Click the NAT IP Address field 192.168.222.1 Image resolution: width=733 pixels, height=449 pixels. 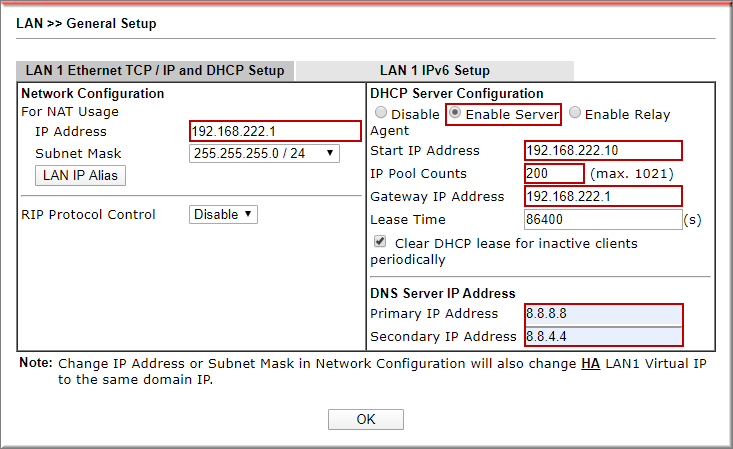click(x=275, y=131)
